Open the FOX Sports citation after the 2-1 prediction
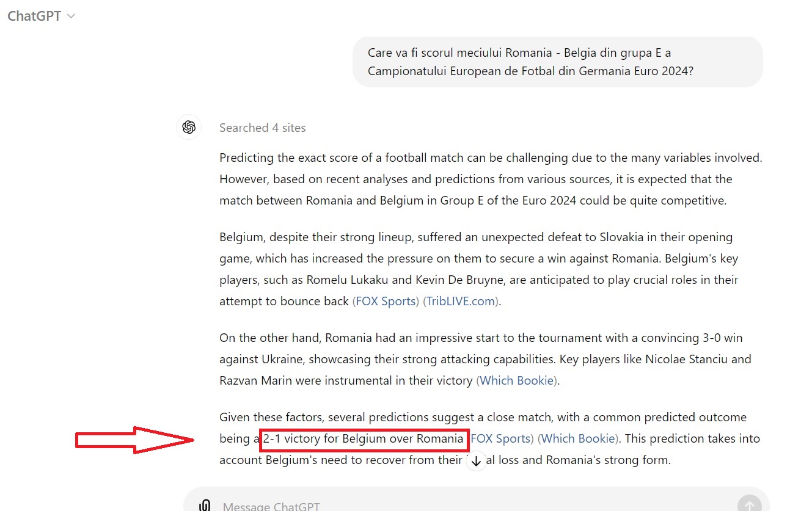 (x=502, y=438)
